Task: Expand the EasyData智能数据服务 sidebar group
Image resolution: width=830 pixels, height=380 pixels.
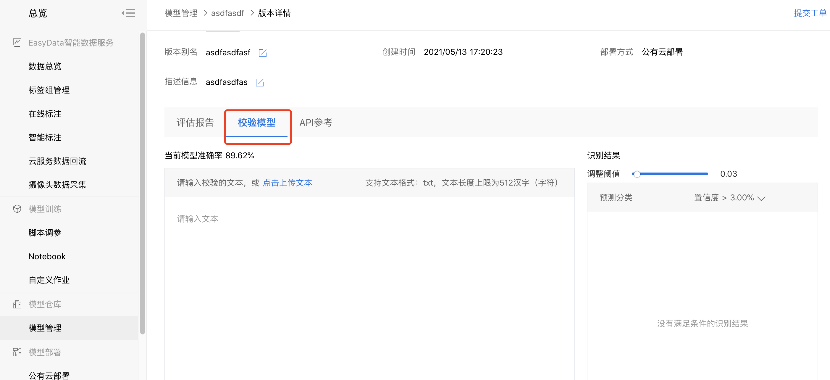Action: coord(69,42)
